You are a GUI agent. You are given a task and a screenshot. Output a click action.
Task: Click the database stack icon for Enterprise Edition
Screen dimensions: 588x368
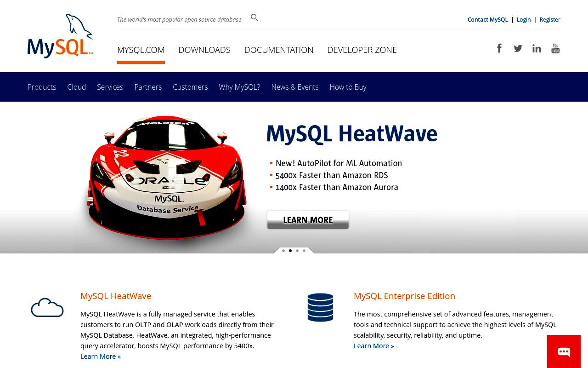[320, 307]
